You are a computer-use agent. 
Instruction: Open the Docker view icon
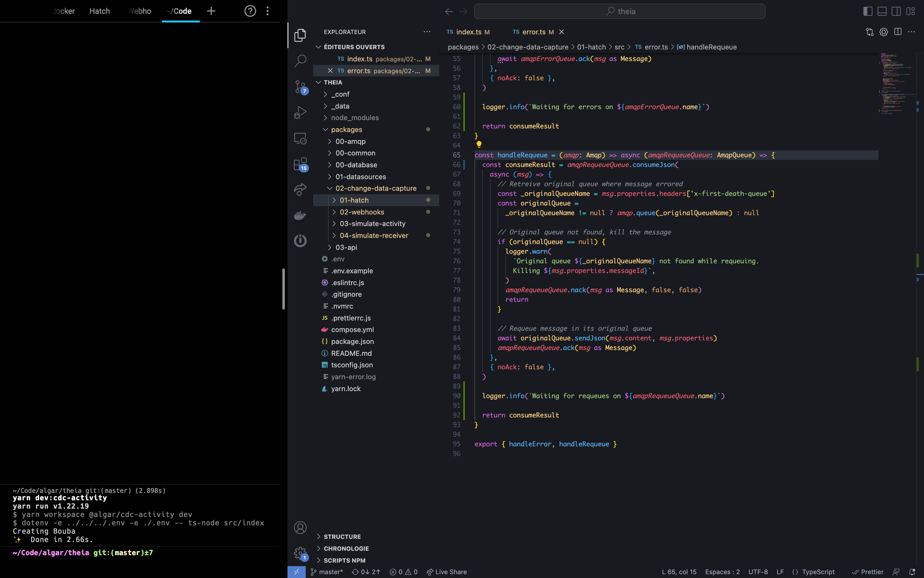(300, 215)
